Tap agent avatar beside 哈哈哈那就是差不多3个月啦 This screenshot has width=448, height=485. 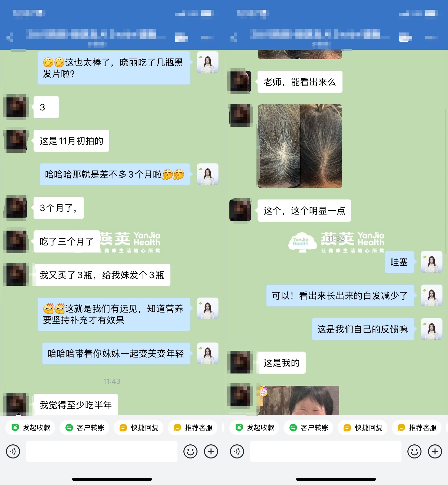(208, 174)
